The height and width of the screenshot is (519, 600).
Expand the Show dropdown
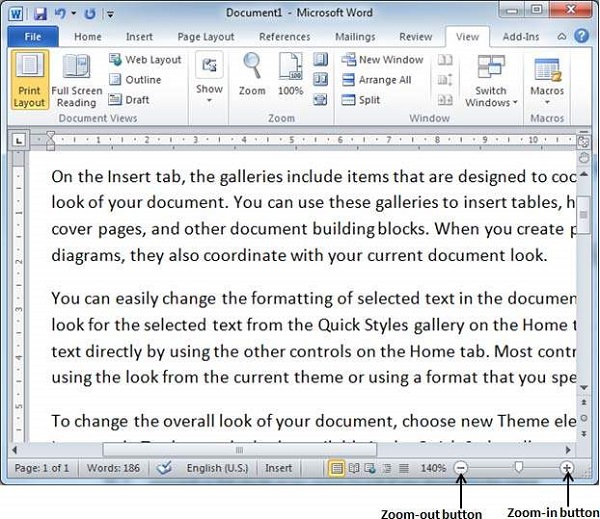pos(209,80)
